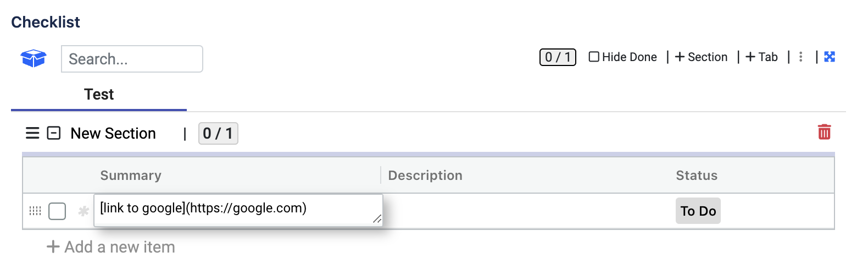Enable the Hide Done checkbox
The width and height of the screenshot is (868, 274).
[594, 57]
